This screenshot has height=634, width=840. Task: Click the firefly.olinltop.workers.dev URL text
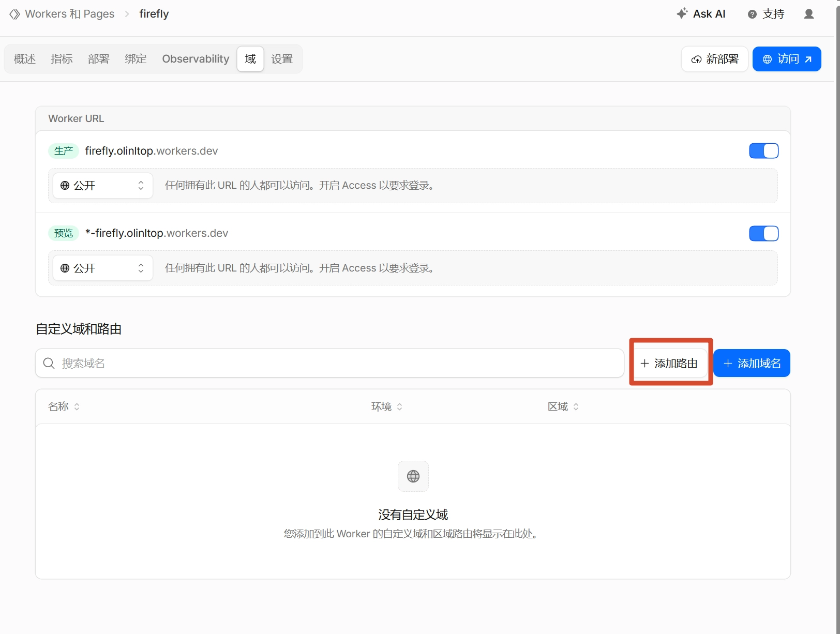click(152, 151)
